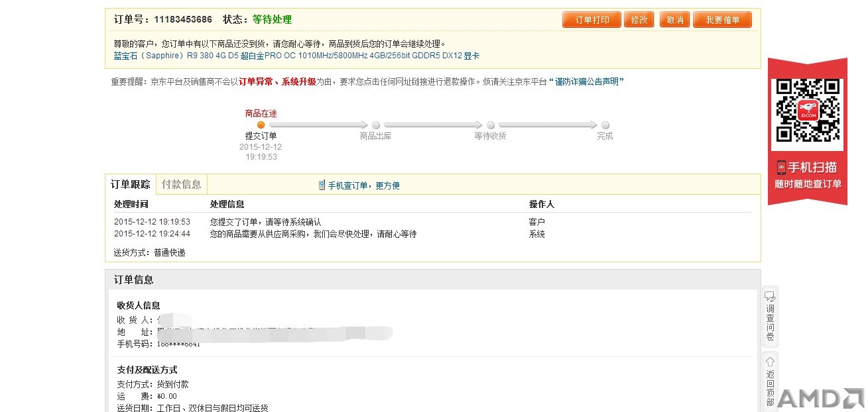This screenshot has height=412, width=868.
Task: Select the order number 11183453686
Action: pyautogui.click(x=183, y=20)
